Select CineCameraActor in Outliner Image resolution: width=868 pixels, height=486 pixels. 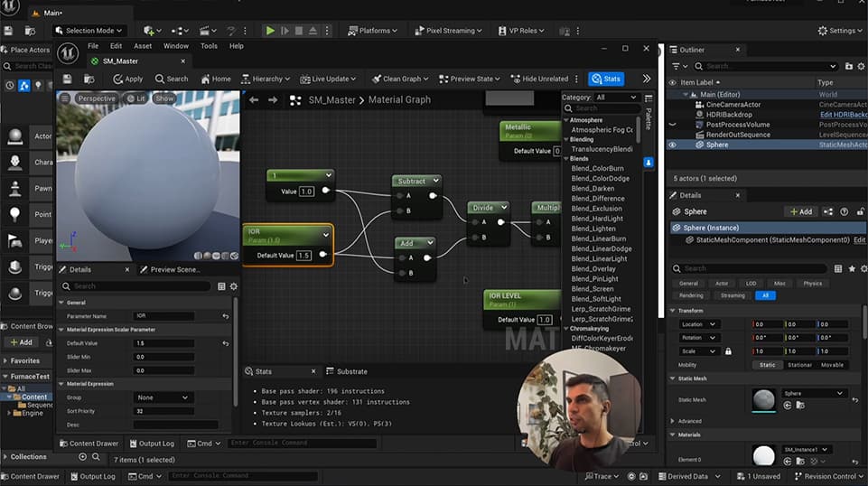[733, 104]
